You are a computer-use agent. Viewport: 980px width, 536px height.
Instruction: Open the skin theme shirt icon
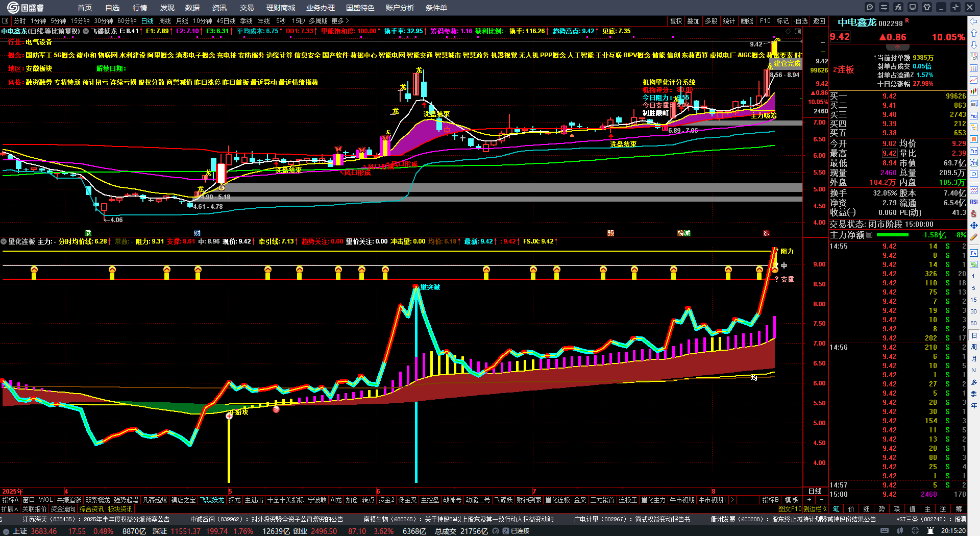click(x=927, y=7)
